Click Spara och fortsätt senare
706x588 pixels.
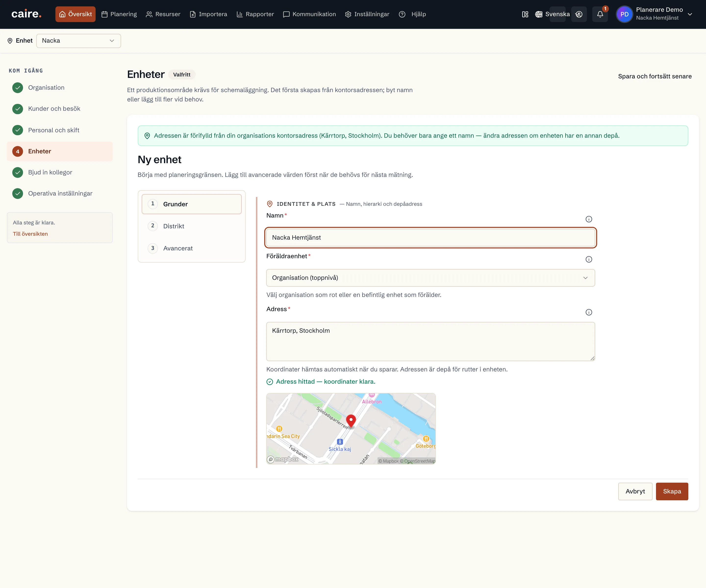point(655,76)
